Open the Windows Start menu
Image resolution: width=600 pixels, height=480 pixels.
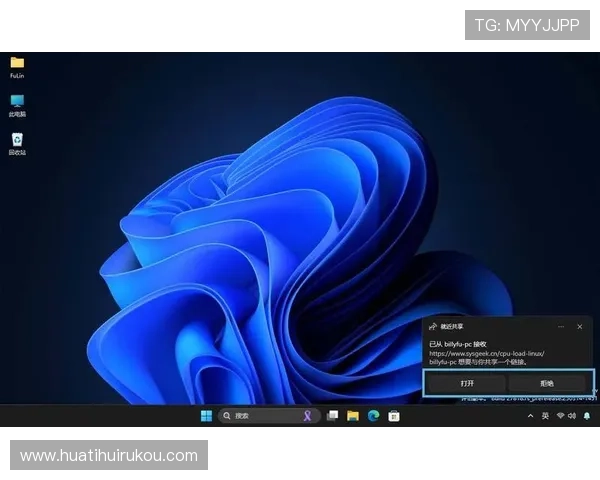point(206,416)
